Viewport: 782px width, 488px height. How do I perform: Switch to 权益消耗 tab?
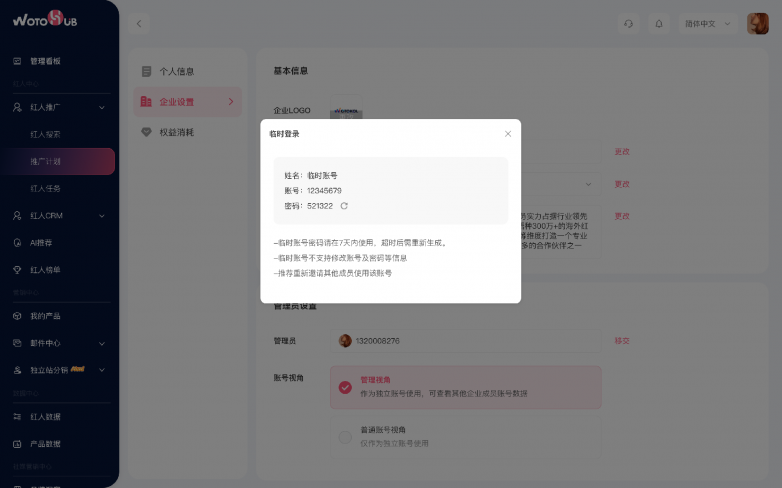click(x=177, y=132)
